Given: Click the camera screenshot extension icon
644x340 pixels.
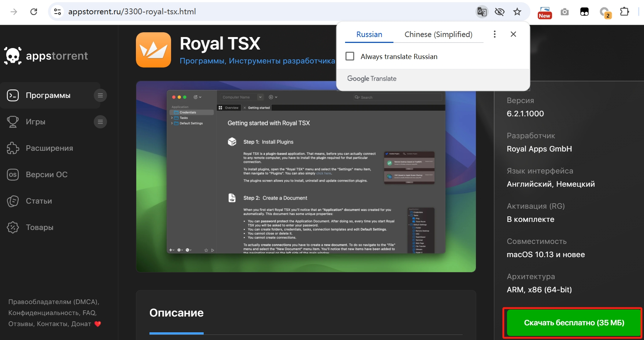Looking at the screenshot, I should (565, 12).
